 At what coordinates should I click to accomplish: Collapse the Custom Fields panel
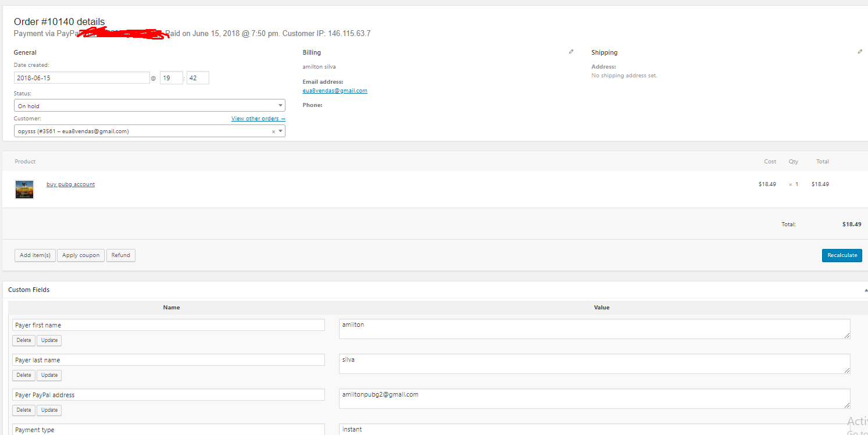[x=866, y=290]
